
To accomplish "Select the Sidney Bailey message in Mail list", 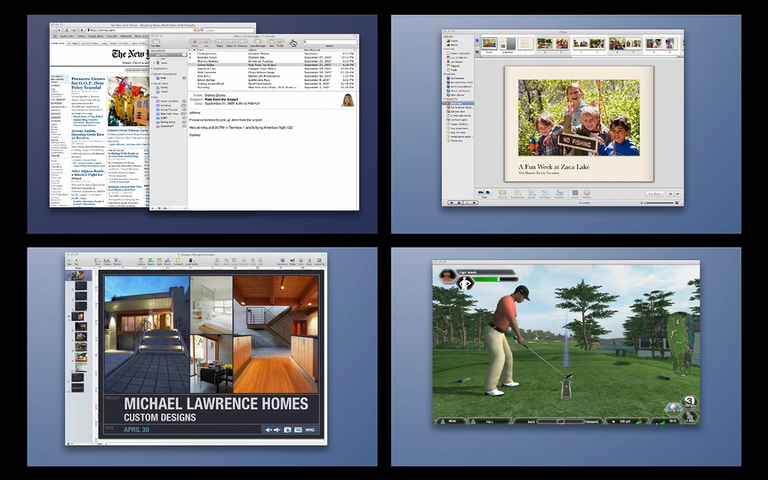I will tap(272, 65).
